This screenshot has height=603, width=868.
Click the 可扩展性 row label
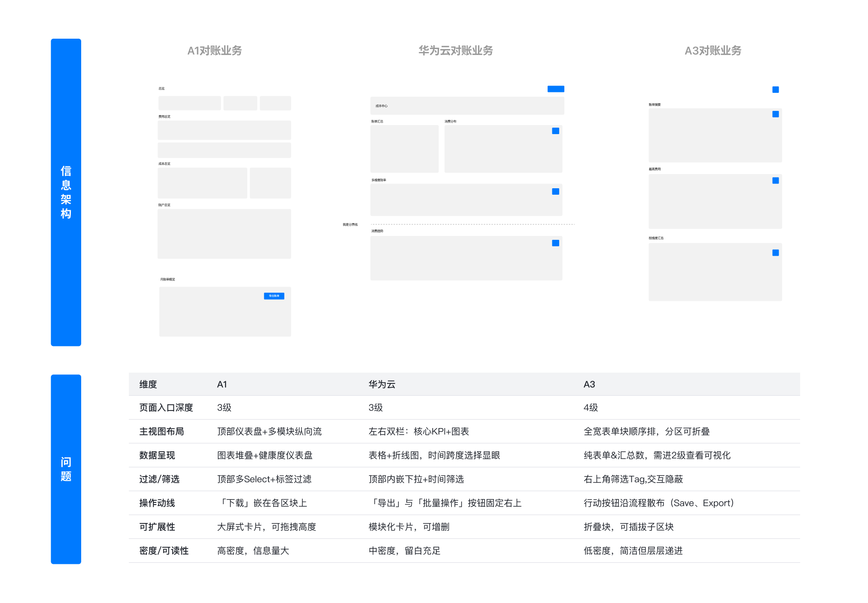157,526
